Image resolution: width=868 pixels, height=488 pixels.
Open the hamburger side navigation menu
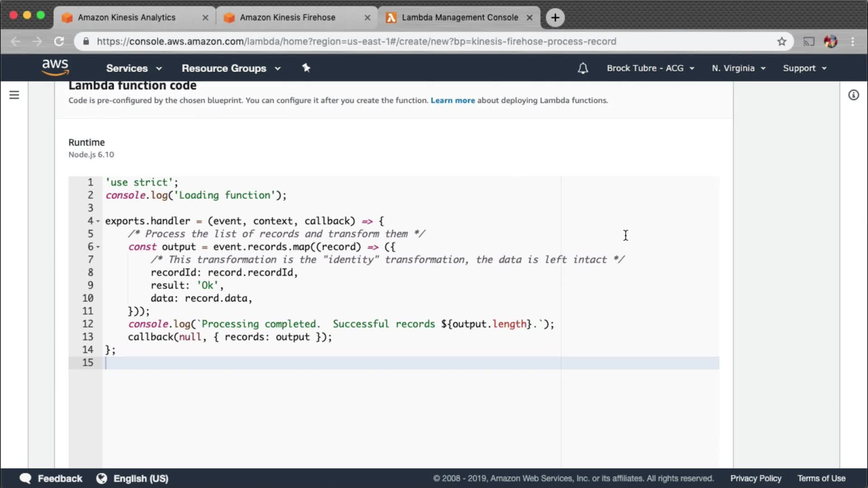(x=14, y=95)
